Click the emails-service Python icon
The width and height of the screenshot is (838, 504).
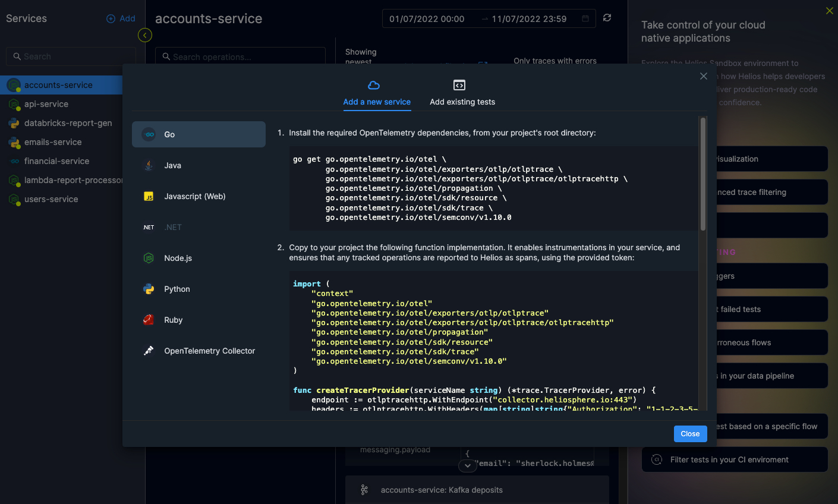[x=14, y=142]
